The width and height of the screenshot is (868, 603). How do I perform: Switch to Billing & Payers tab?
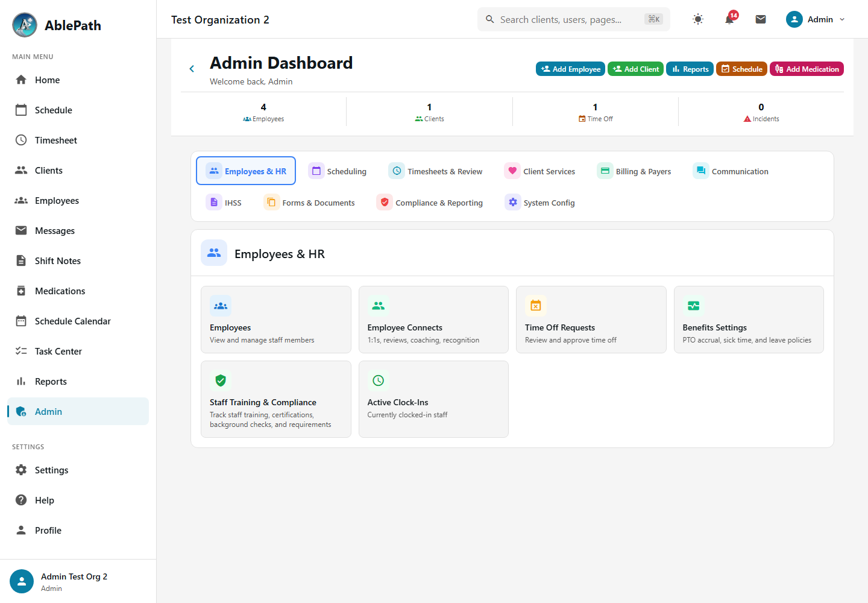click(x=634, y=171)
